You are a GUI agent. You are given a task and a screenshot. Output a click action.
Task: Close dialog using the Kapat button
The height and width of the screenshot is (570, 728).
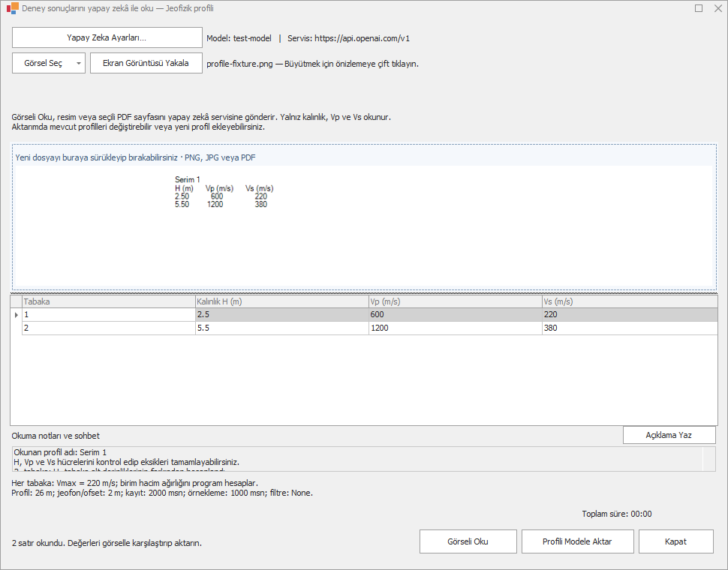click(675, 541)
